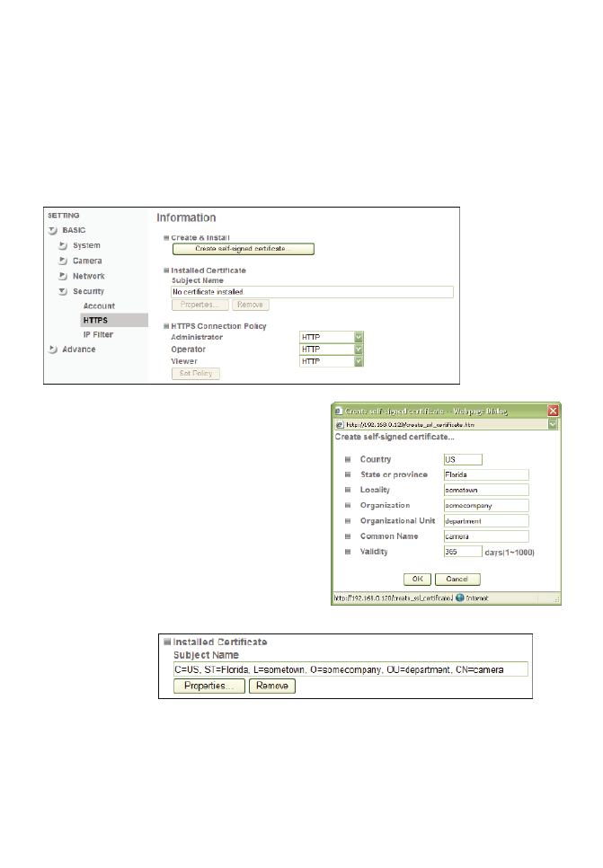
Task: Click the arrow icon beside Network
Action: pyautogui.click(x=63, y=276)
